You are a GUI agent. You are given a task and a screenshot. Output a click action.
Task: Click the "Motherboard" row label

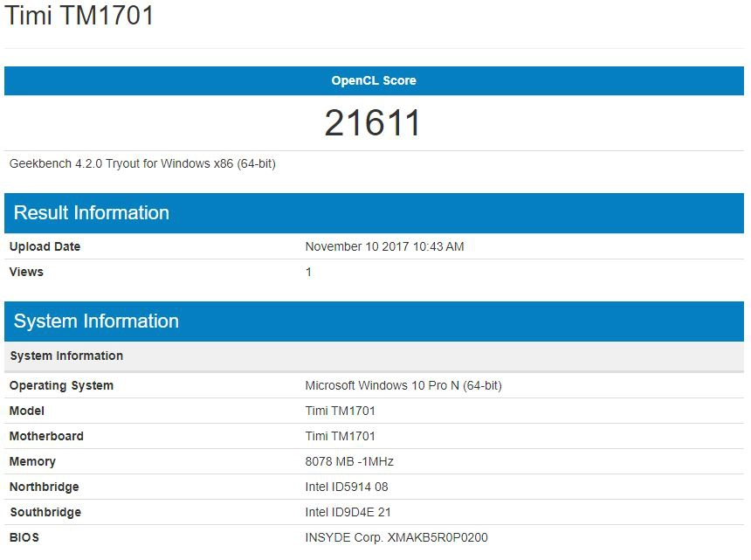pos(46,437)
